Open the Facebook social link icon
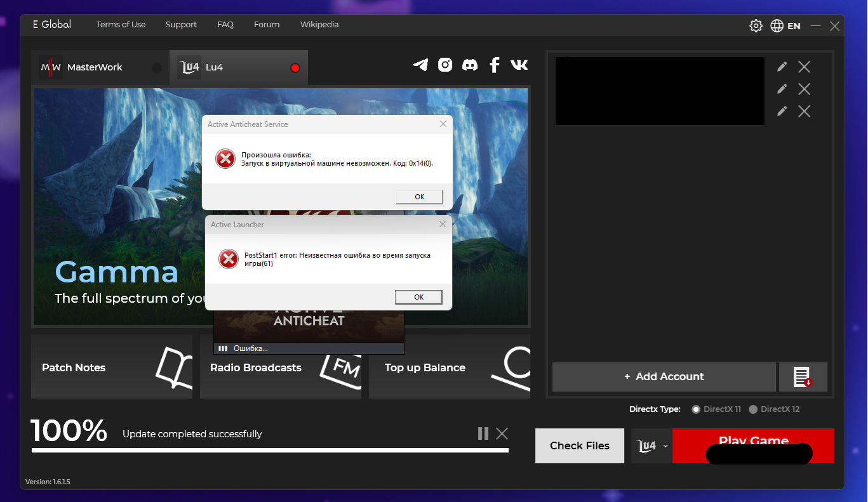Viewport: 868px width, 502px height. [495, 65]
